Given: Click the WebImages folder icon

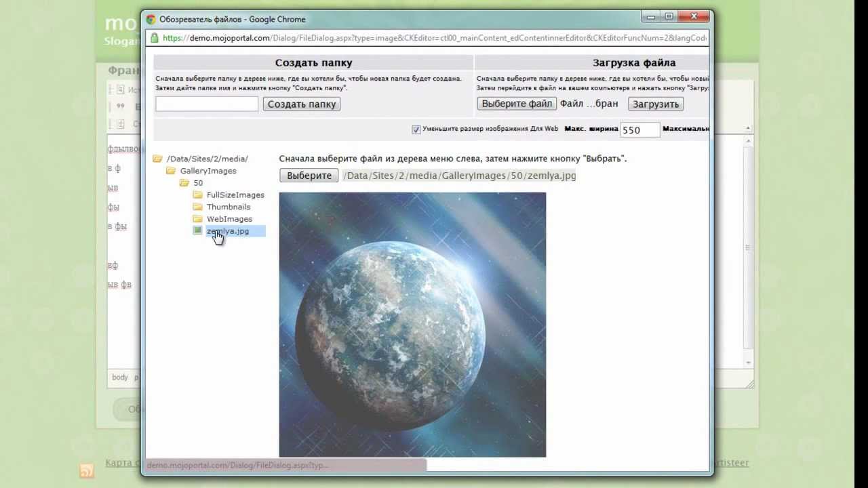Looking at the screenshot, I should (197, 219).
